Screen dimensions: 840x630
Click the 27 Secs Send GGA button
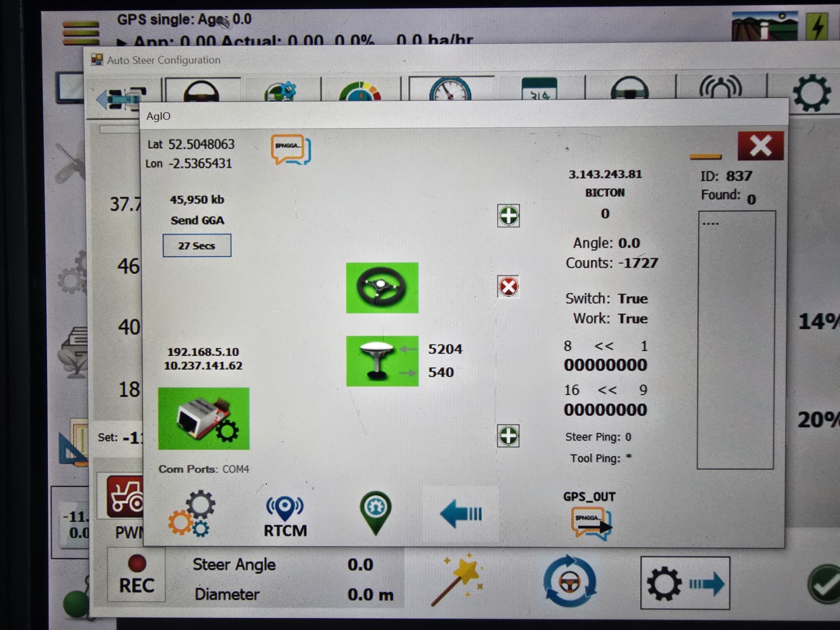click(197, 245)
